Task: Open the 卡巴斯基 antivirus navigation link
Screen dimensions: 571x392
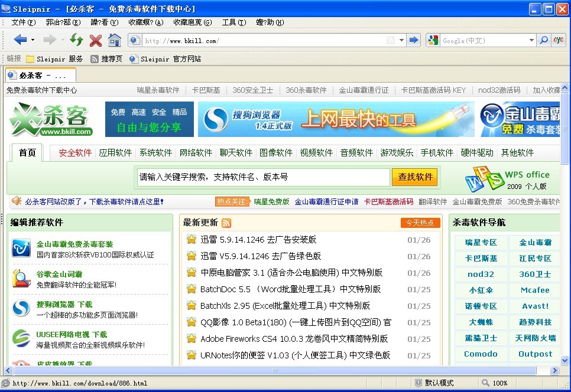Action: coord(481,259)
